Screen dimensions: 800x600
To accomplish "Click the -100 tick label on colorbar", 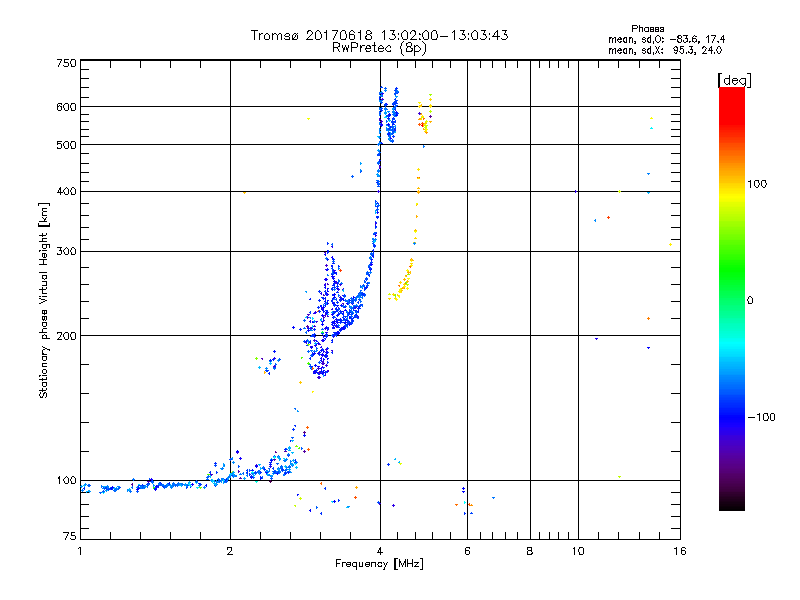I will (x=762, y=417).
